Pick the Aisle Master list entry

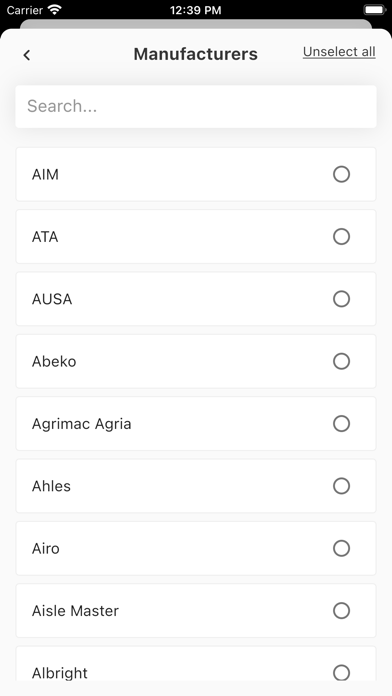(x=196, y=611)
